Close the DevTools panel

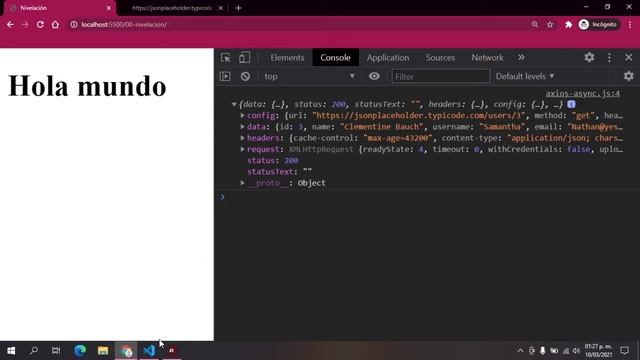(629, 58)
